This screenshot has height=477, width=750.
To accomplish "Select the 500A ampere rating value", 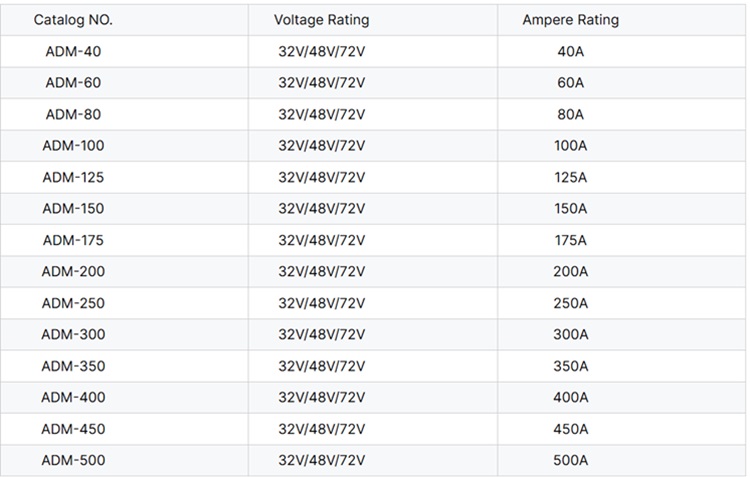I will pyautogui.click(x=570, y=461).
